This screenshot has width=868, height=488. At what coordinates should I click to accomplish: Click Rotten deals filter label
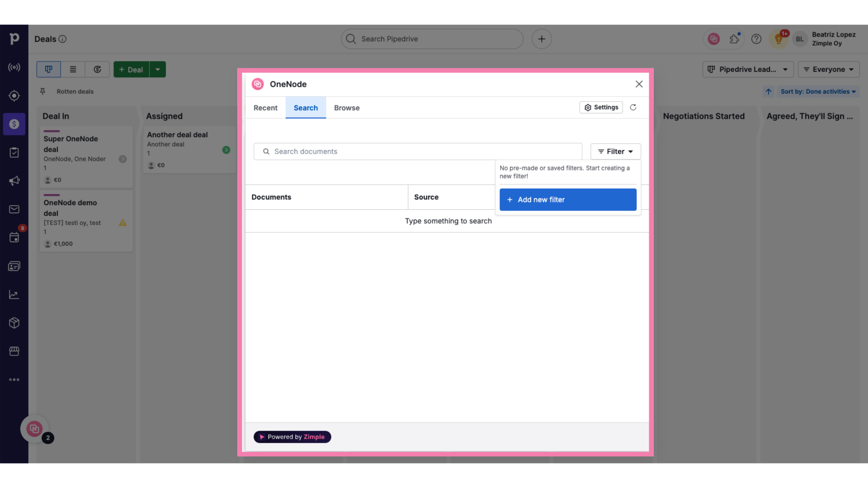click(x=75, y=91)
